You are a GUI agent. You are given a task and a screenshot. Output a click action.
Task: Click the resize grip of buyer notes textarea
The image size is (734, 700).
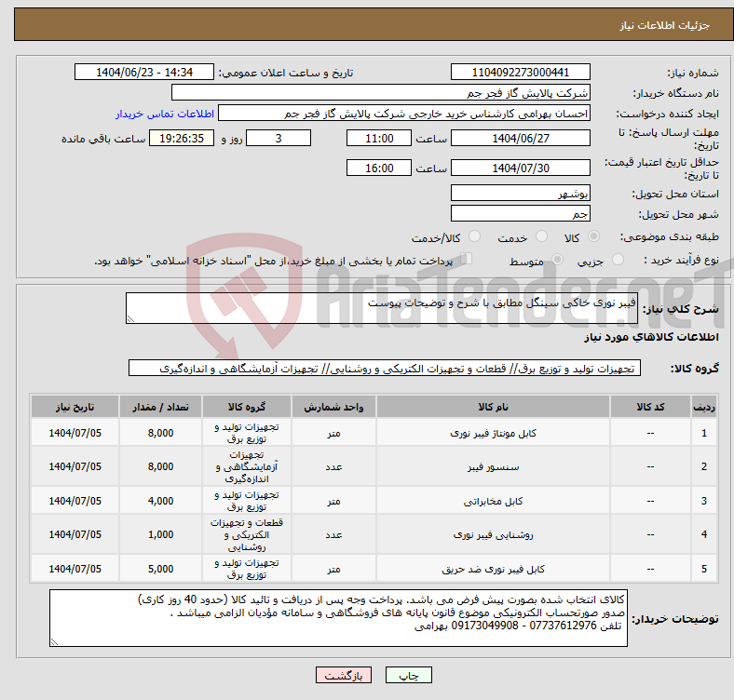(x=54, y=642)
